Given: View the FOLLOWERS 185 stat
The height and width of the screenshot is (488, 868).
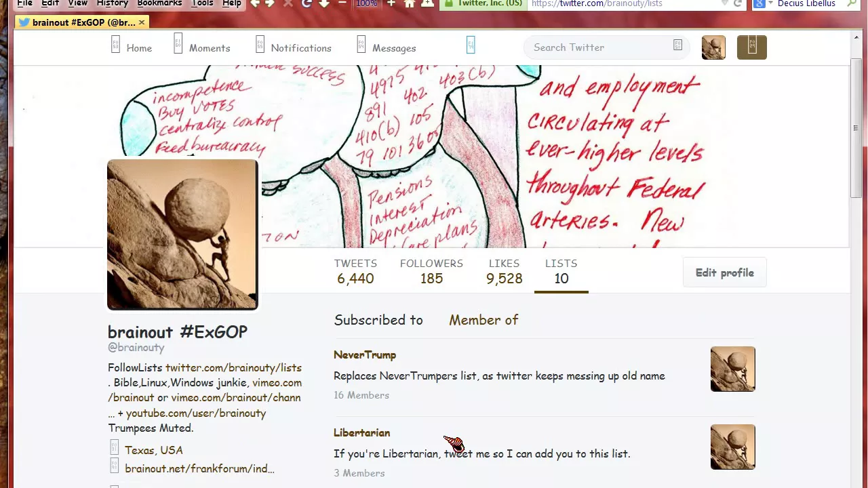Looking at the screenshot, I should pos(431,271).
